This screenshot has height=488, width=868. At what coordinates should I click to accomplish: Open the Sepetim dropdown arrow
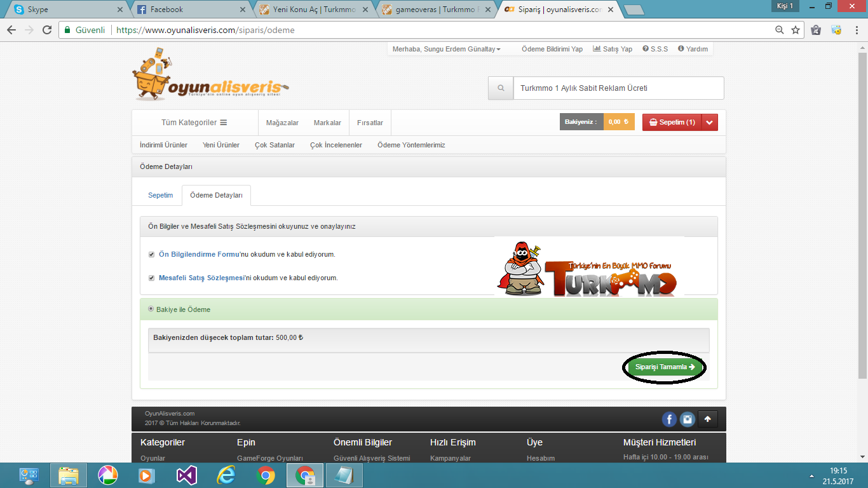point(710,122)
